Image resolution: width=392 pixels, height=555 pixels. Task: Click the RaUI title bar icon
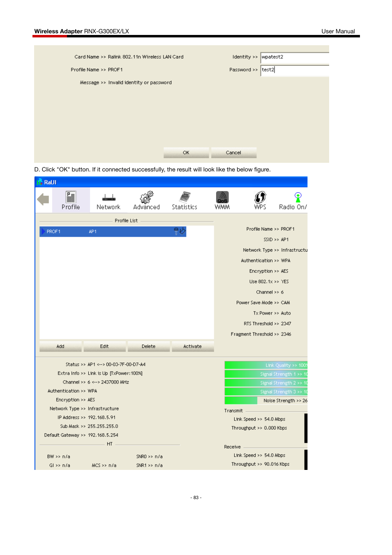pyautogui.click(x=39, y=182)
